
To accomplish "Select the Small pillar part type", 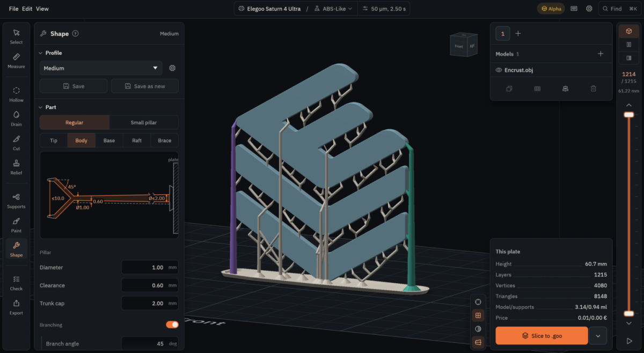I will pyautogui.click(x=144, y=122).
